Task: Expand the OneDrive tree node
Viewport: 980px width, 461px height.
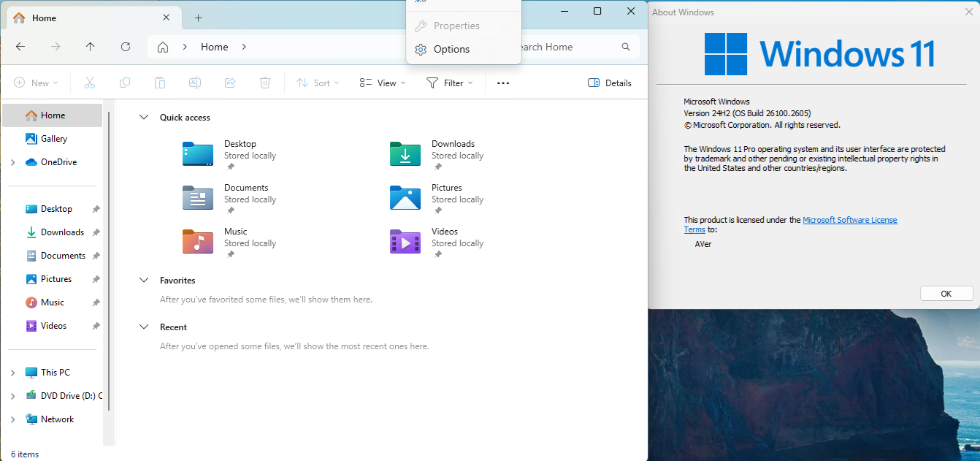Action: pyautogui.click(x=13, y=162)
